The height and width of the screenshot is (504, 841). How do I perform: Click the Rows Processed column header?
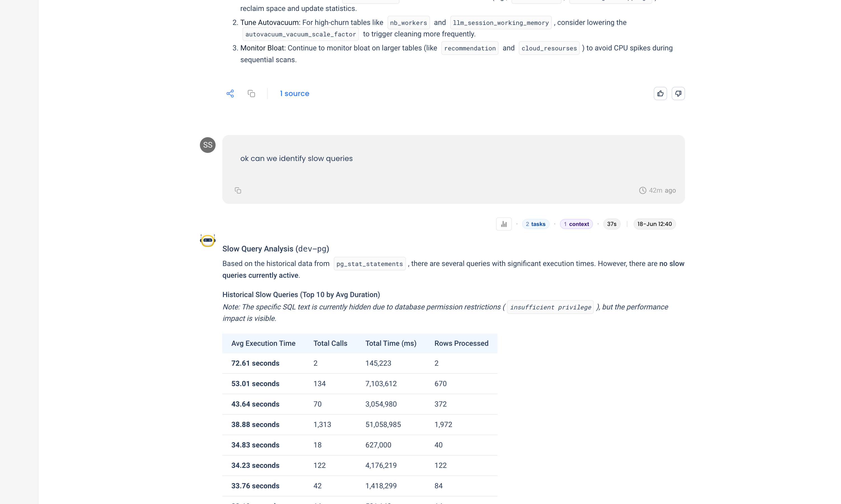click(461, 343)
